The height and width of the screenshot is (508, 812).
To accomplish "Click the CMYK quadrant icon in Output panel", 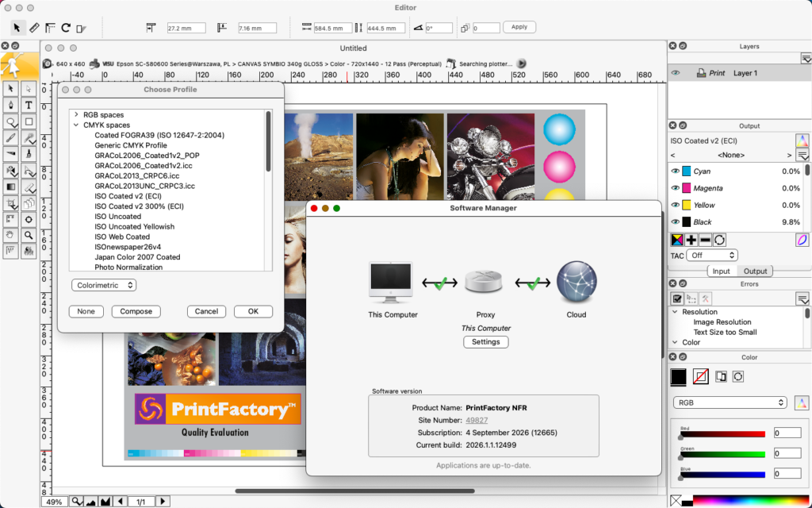I will 677,240.
